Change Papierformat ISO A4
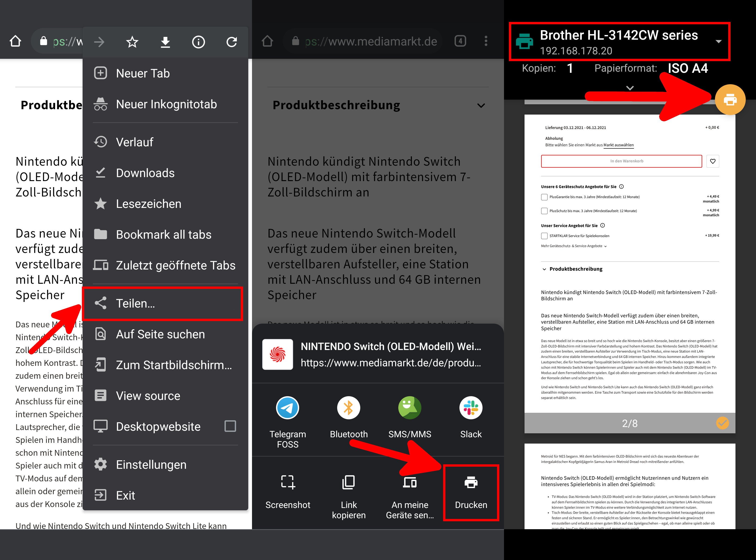This screenshot has height=560, width=756. coord(688,68)
